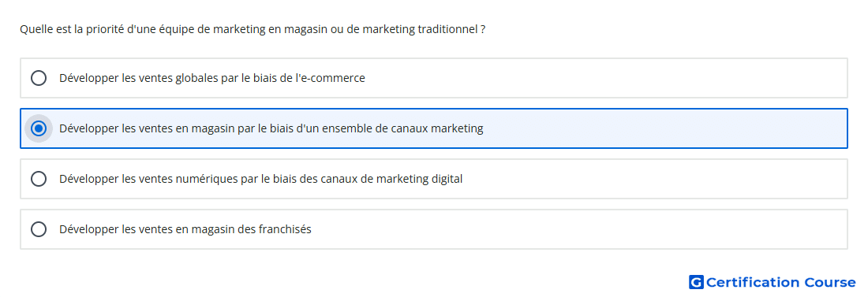This screenshot has height=297, width=868.
Task: Click the selected radio button for canaux marketing
Action: pos(39,128)
